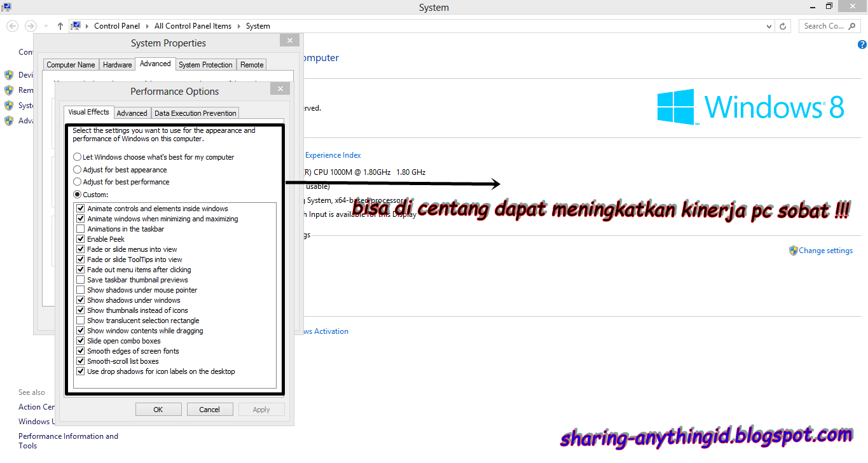
Task: Open Remote tab in System Properties
Action: click(x=252, y=65)
